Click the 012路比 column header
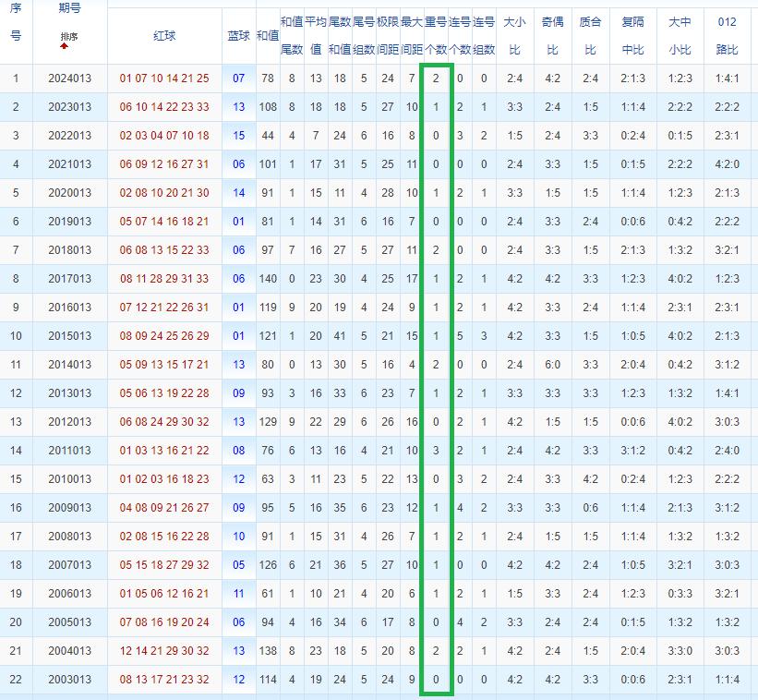758x700 pixels. 727,35
